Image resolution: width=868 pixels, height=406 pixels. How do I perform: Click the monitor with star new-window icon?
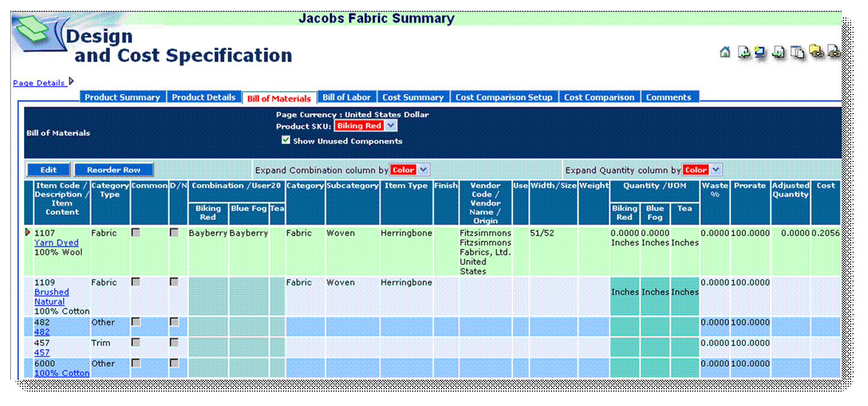pos(760,53)
